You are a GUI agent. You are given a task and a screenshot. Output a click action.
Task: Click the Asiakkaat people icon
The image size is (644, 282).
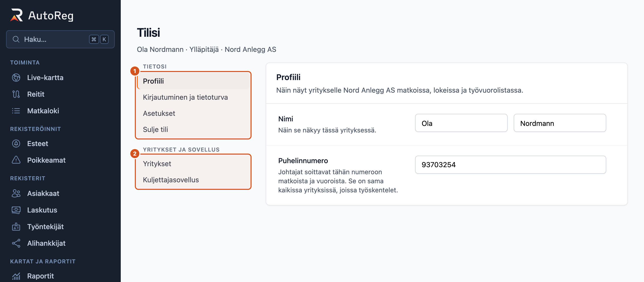pos(16,193)
